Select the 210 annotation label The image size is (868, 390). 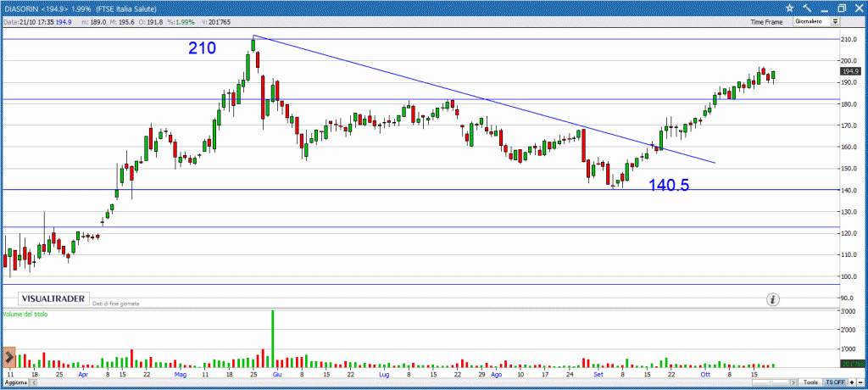click(x=202, y=48)
